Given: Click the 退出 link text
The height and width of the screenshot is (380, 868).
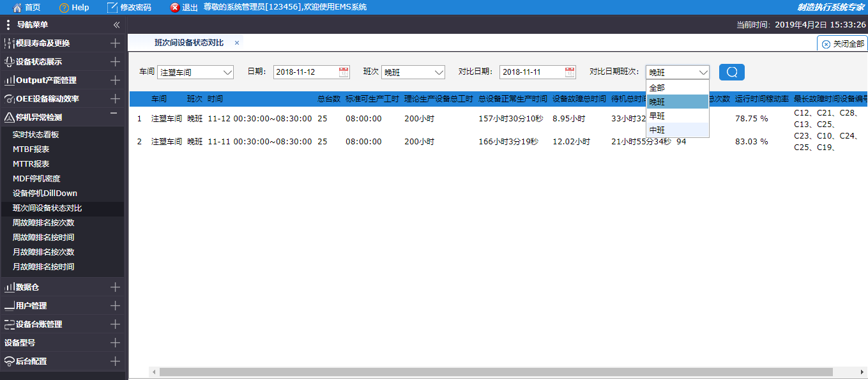Looking at the screenshot, I should pos(190,8).
